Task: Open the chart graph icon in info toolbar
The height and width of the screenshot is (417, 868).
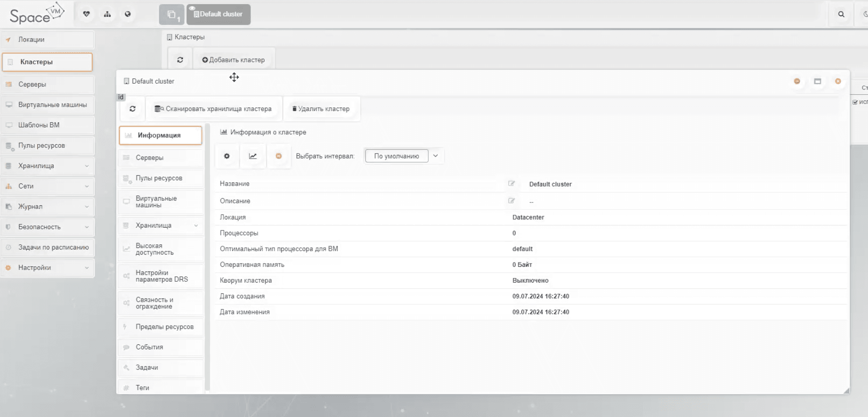Action: point(253,156)
